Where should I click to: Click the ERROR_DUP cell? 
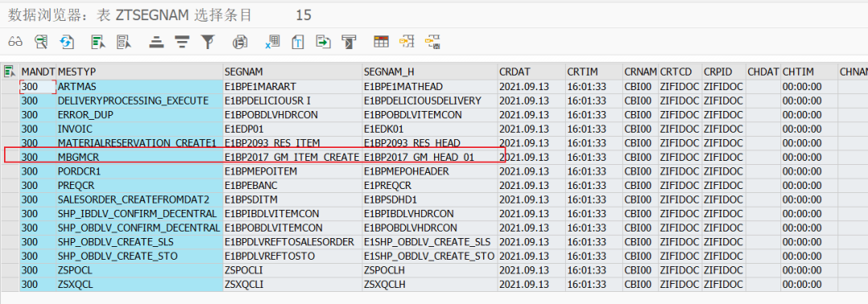140,115
